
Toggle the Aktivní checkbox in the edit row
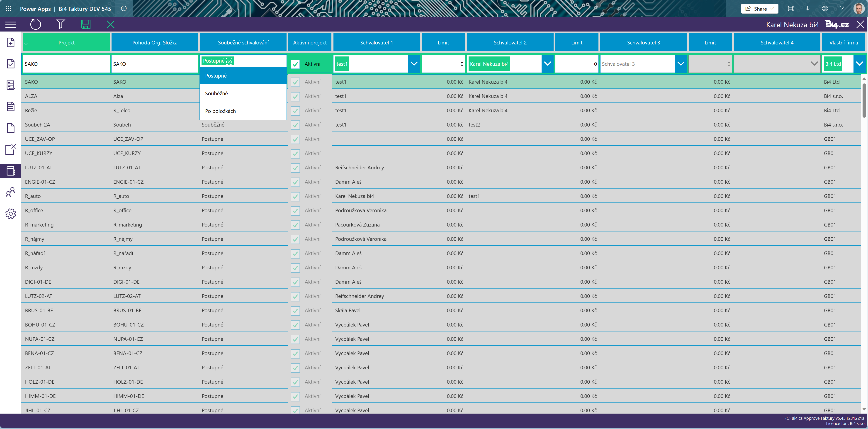(x=295, y=64)
